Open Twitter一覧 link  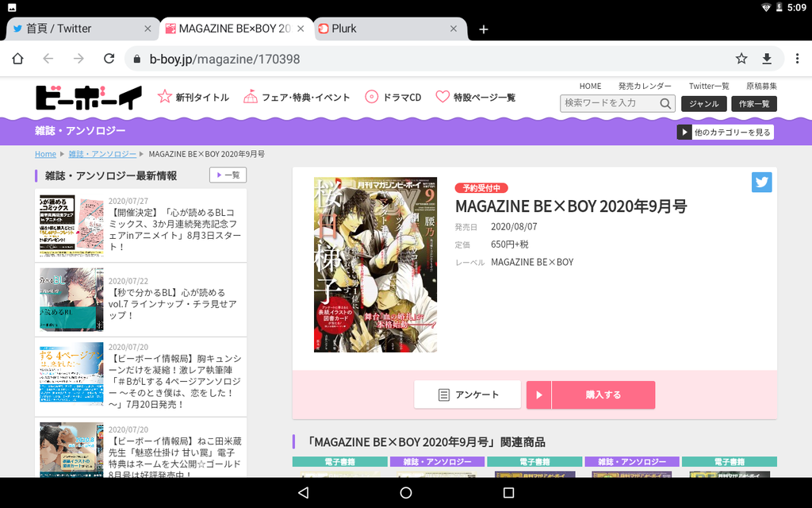point(709,86)
